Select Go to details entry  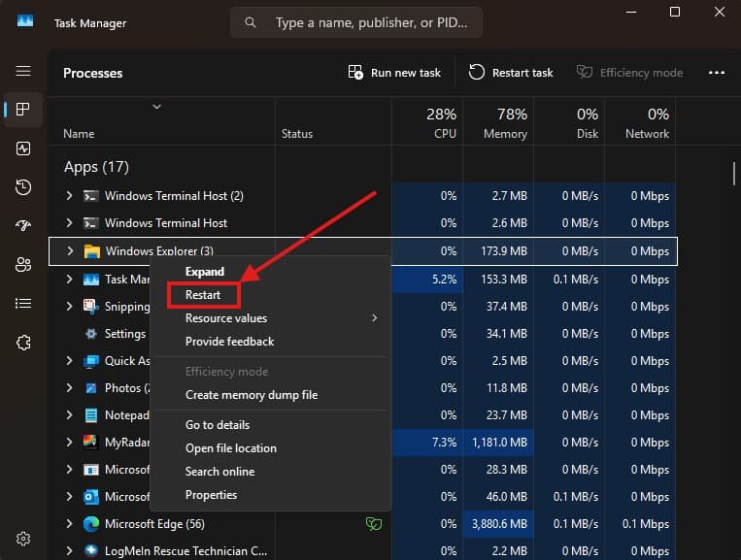coord(218,425)
